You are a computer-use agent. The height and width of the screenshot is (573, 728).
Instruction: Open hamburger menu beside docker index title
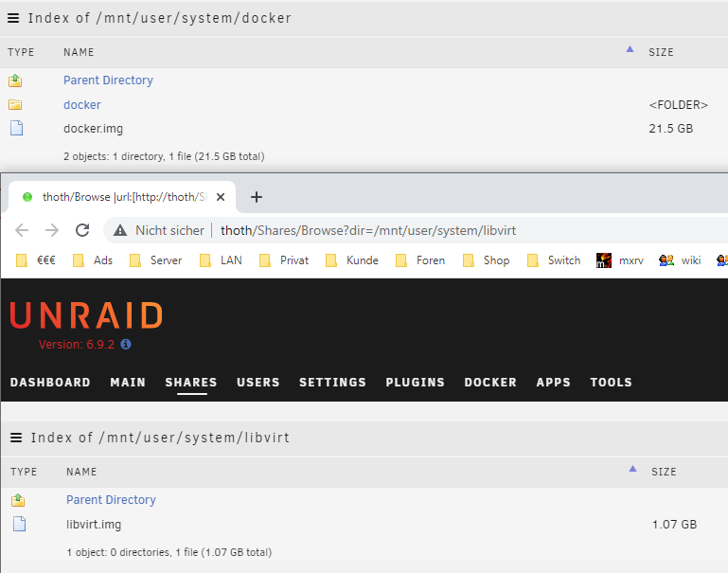coord(13,18)
